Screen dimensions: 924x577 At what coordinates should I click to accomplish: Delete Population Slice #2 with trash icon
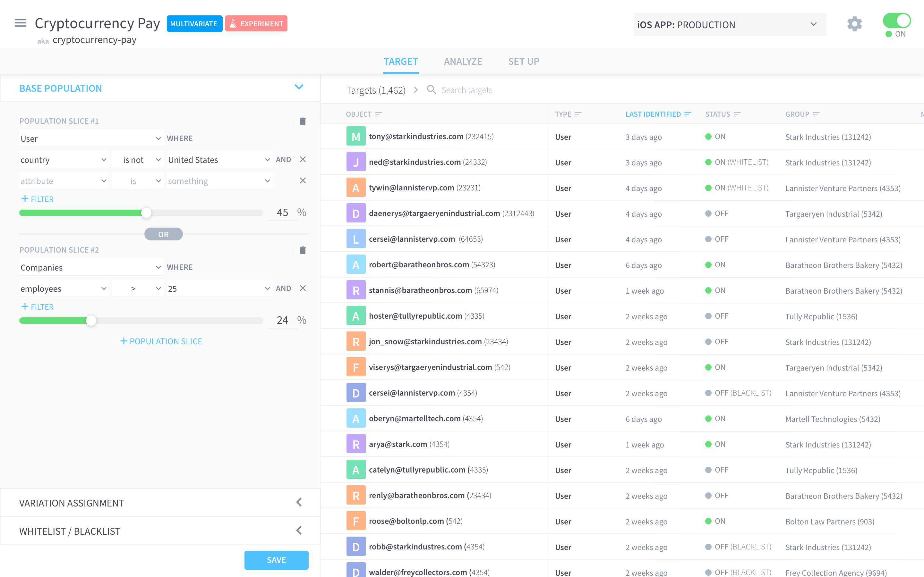(x=303, y=250)
